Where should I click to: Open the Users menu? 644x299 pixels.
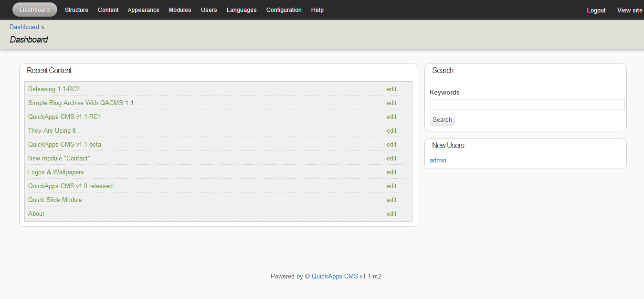coord(209,10)
